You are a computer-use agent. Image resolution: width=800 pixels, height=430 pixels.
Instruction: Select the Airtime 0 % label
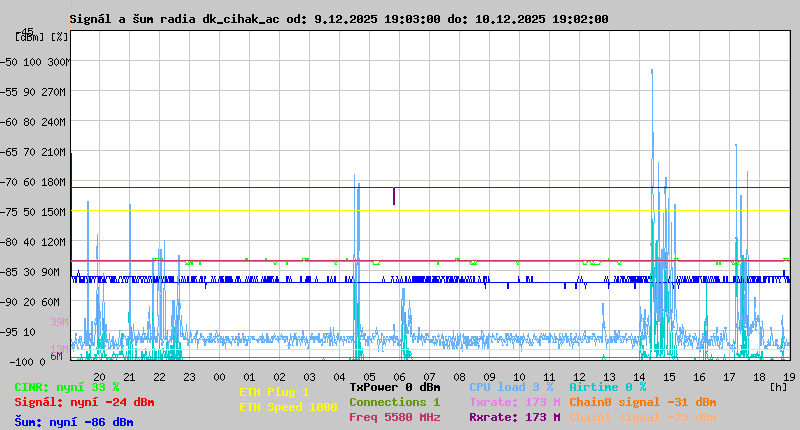tap(607, 387)
